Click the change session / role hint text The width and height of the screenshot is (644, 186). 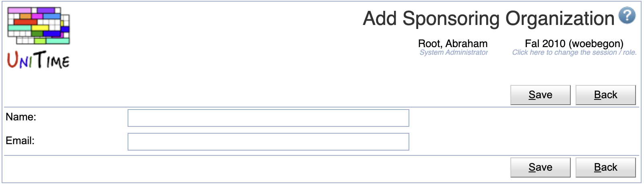[574, 52]
